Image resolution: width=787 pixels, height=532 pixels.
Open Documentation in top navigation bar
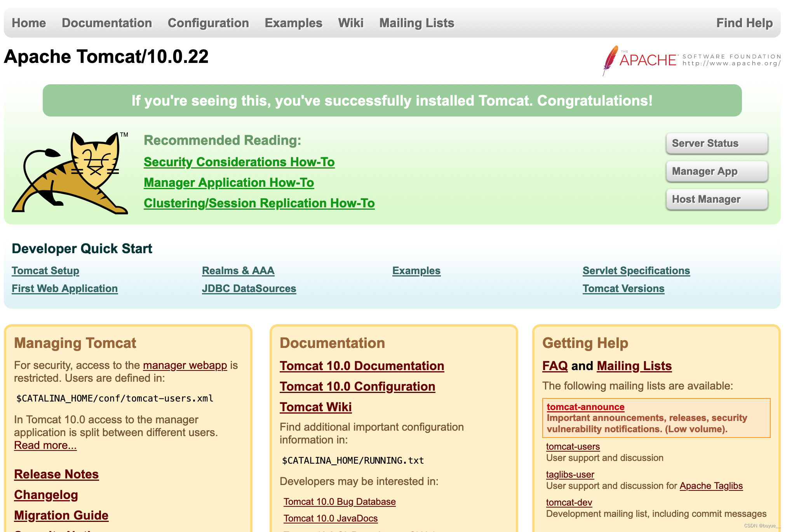(107, 23)
